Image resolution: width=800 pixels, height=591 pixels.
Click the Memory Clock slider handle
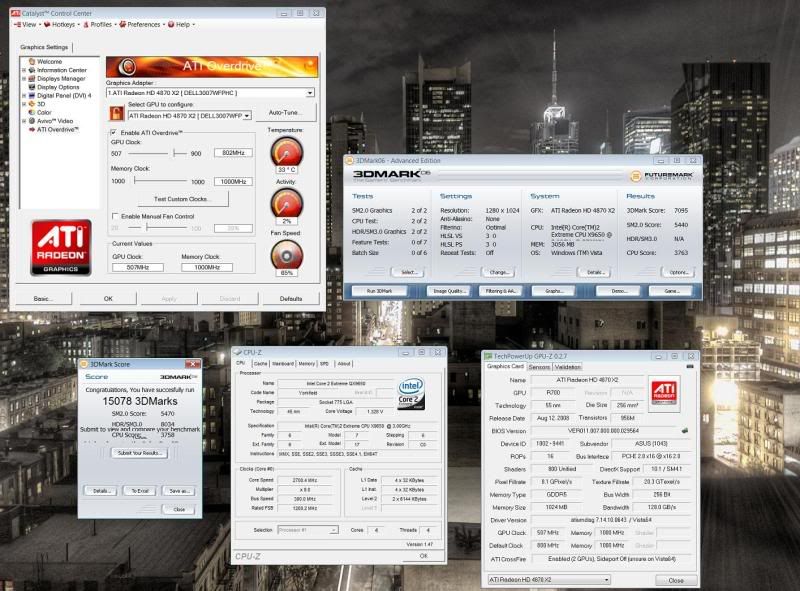coord(135,181)
